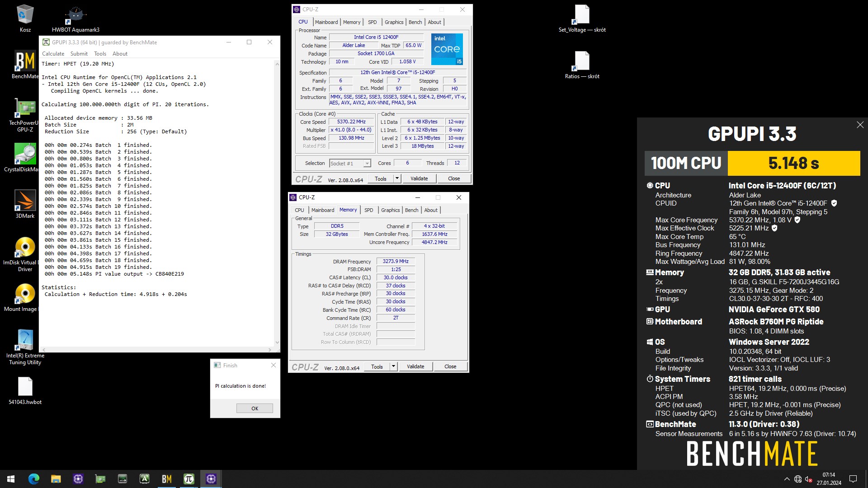
Task: Open Graphics tab in top CPU-Z window
Action: point(394,22)
